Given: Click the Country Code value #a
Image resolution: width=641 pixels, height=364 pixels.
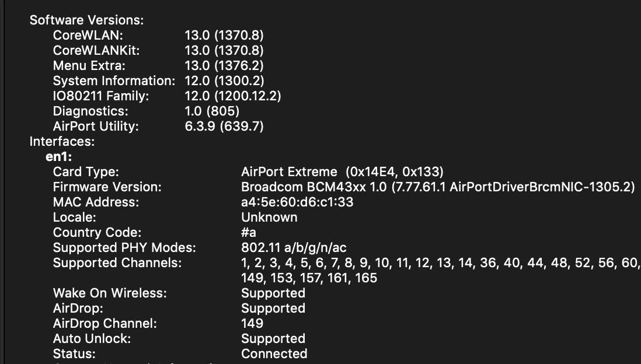Looking at the screenshot, I should [x=249, y=232].
